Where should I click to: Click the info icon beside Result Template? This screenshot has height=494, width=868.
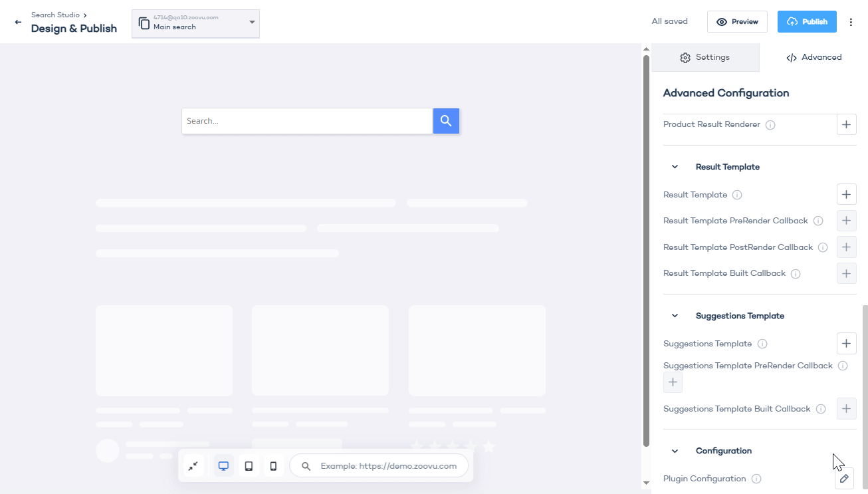[x=737, y=194]
